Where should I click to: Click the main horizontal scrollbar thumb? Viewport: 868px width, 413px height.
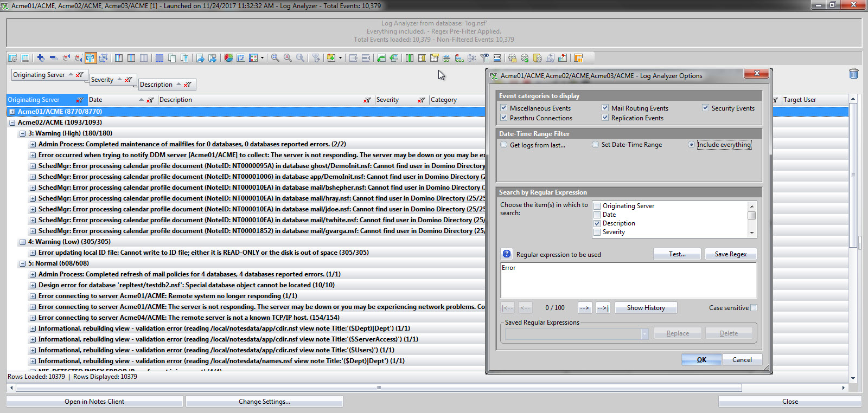tap(379, 388)
